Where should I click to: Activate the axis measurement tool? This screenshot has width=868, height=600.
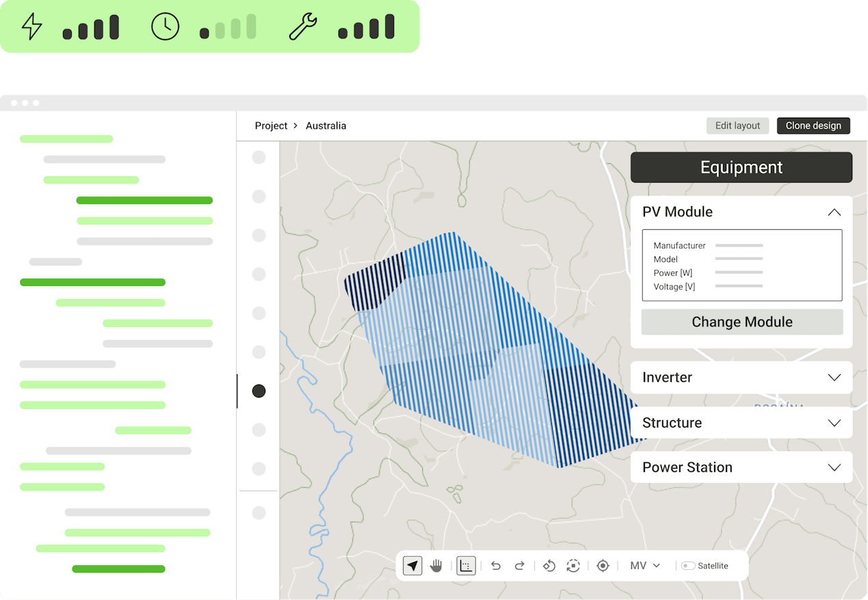(466, 566)
